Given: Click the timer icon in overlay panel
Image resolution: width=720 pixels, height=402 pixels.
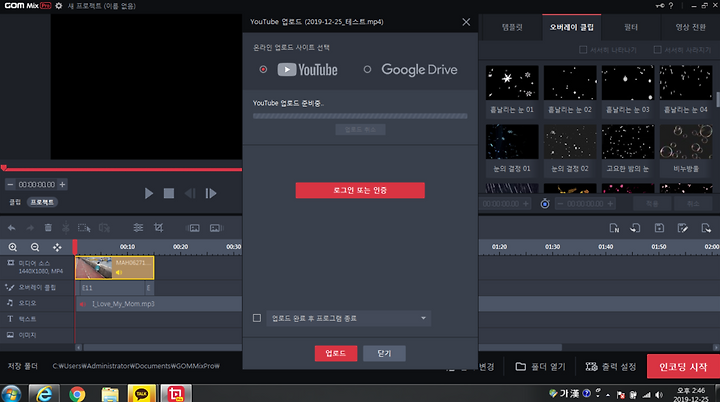Looking at the screenshot, I should [x=545, y=204].
